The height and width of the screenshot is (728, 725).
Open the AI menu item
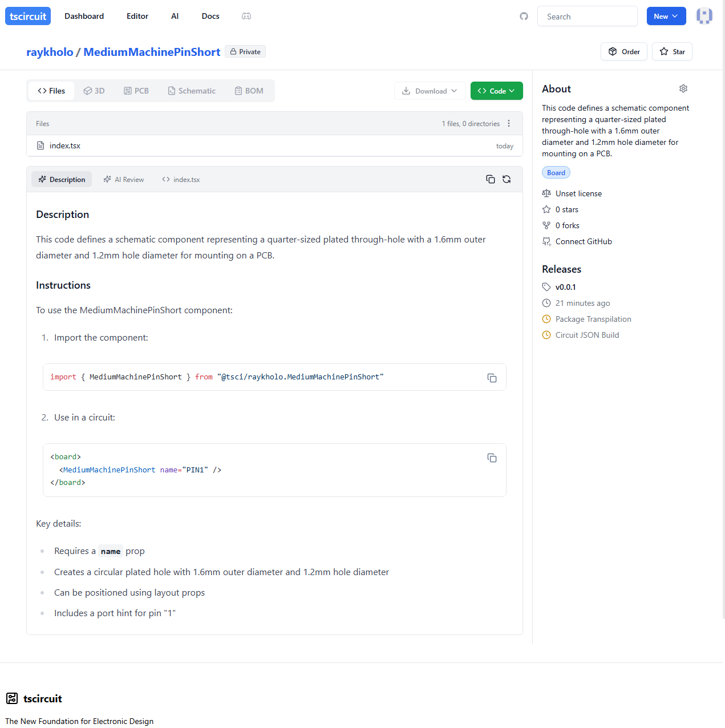[x=175, y=16]
